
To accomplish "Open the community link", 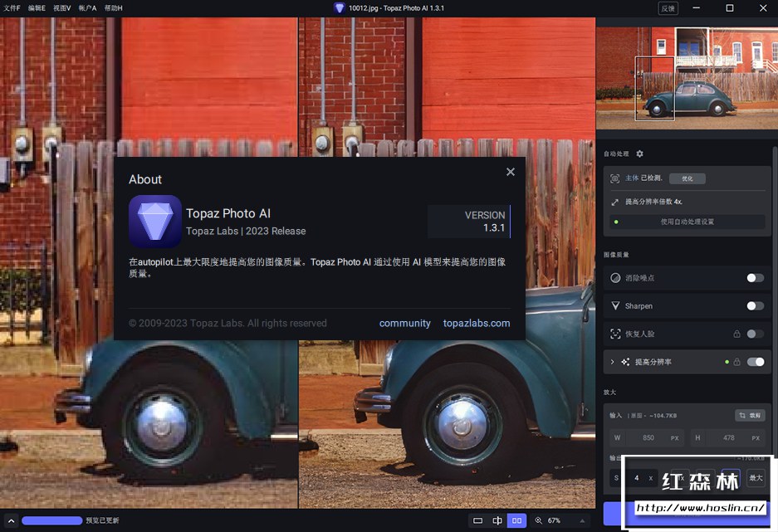I will point(405,323).
